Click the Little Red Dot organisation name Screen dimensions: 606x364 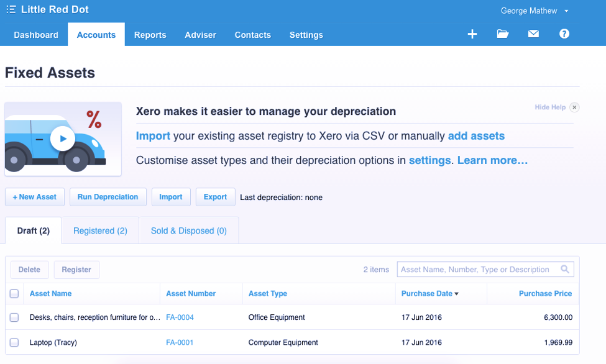(55, 9)
